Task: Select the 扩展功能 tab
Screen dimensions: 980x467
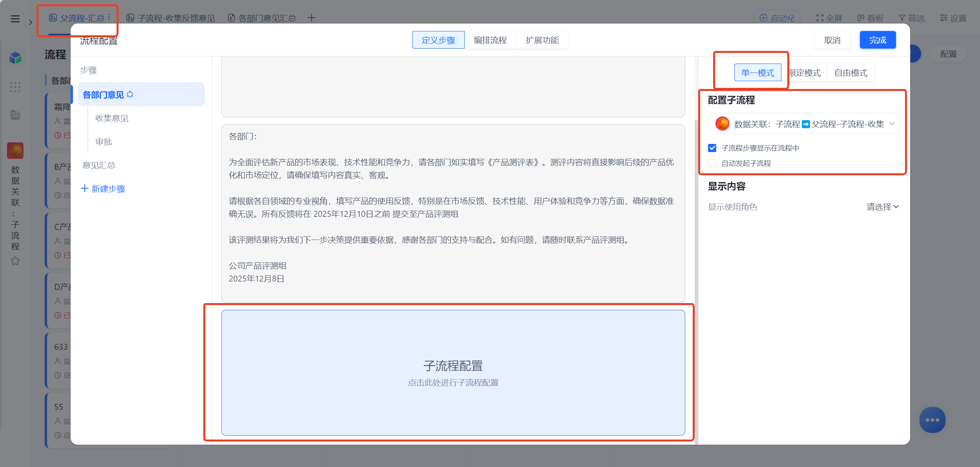Action: point(542,40)
